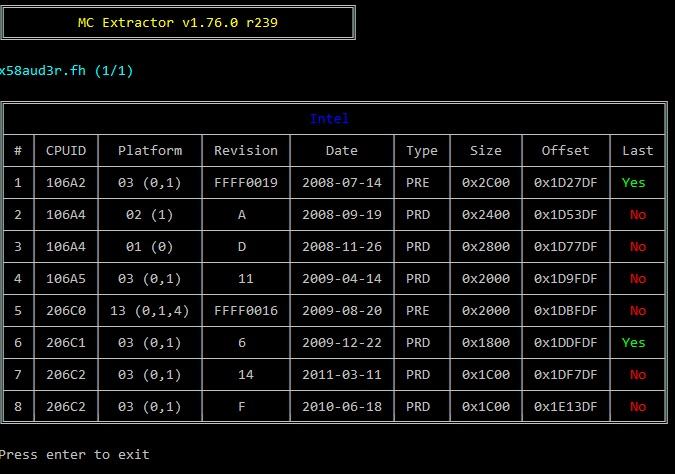The width and height of the screenshot is (675, 474).
Task: Select offset 0x1DBFDF
Action: pyautogui.click(x=565, y=310)
